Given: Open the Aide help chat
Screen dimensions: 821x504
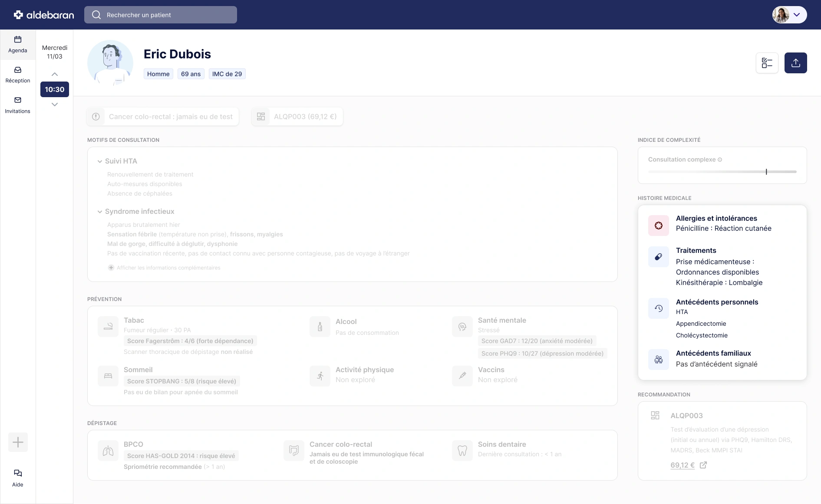Looking at the screenshot, I should coord(18,478).
